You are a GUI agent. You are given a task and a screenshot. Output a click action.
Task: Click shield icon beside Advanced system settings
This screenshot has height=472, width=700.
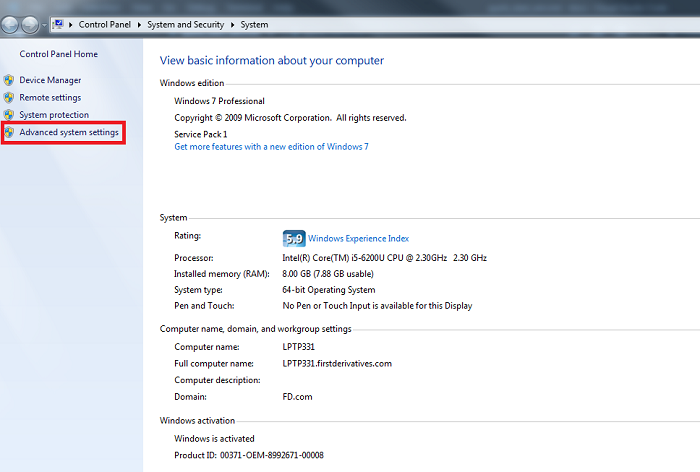(x=9, y=132)
